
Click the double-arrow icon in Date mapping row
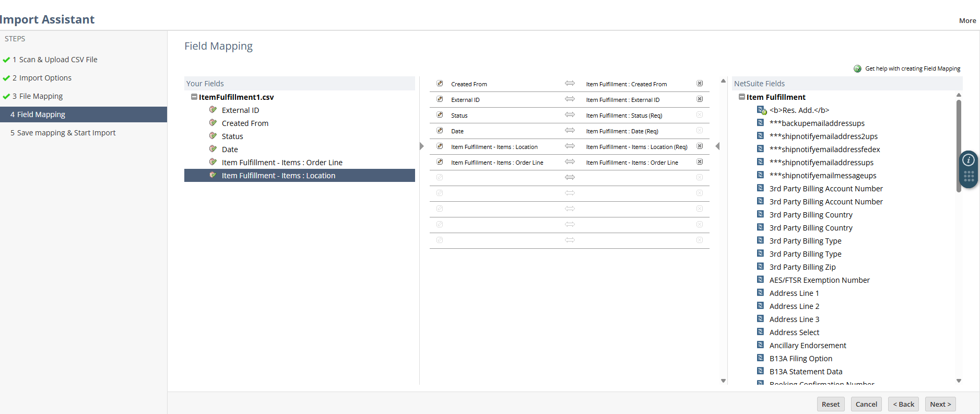[x=570, y=131]
